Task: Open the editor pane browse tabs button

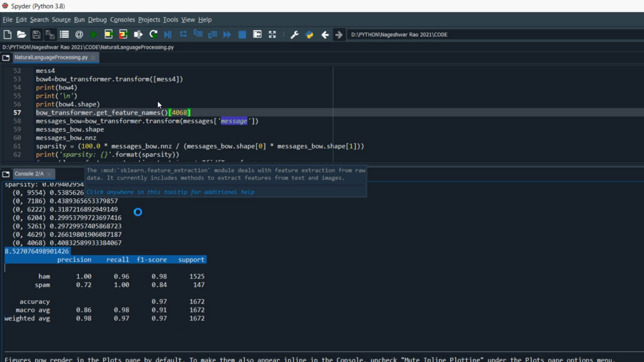Action: click(x=6, y=57)
